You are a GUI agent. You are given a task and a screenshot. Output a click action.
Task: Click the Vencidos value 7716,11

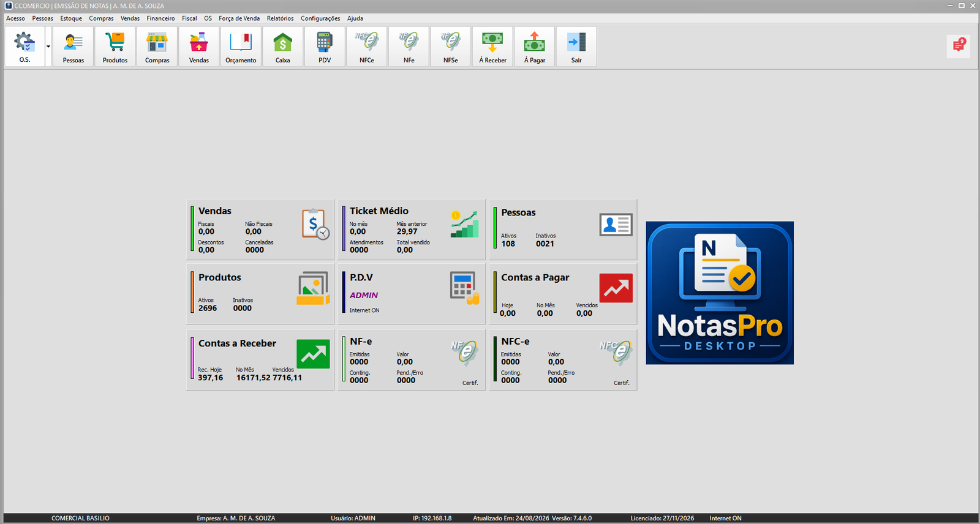pos(287,378)
